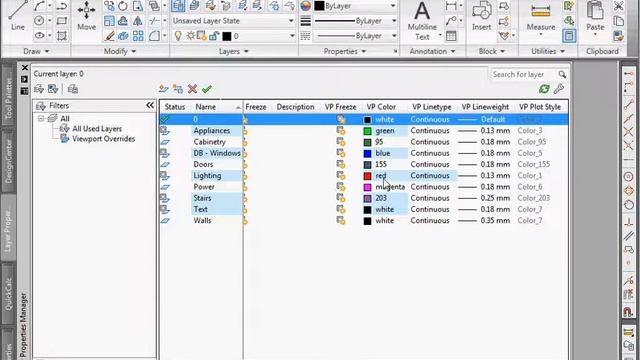Toggle VP Freeze for Cabinetry layer

(x=340, y=142)
